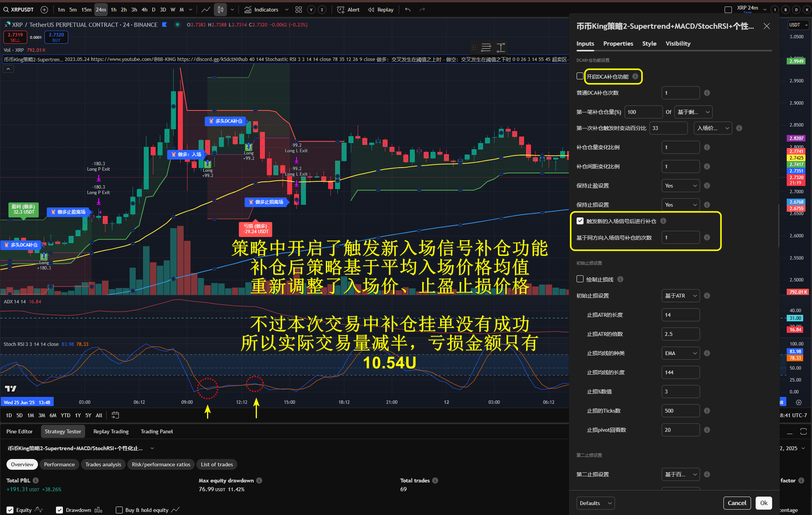
Task: Open the layout grid selector icon
Action: pyautogui.click(x=299, y=10)
